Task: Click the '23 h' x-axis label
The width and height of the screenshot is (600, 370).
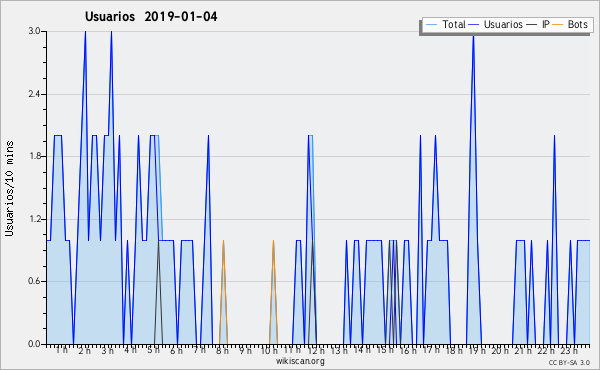Action: [569, 351]
